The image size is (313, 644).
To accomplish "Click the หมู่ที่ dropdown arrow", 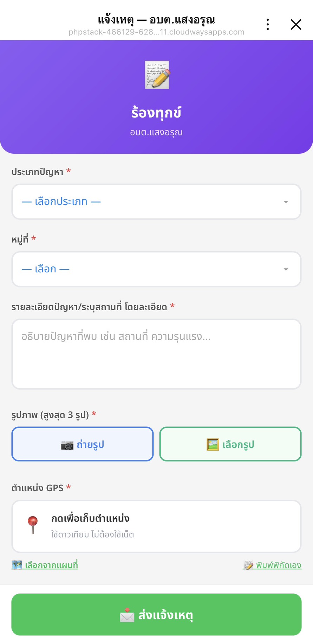I will (x=286, y=269).
